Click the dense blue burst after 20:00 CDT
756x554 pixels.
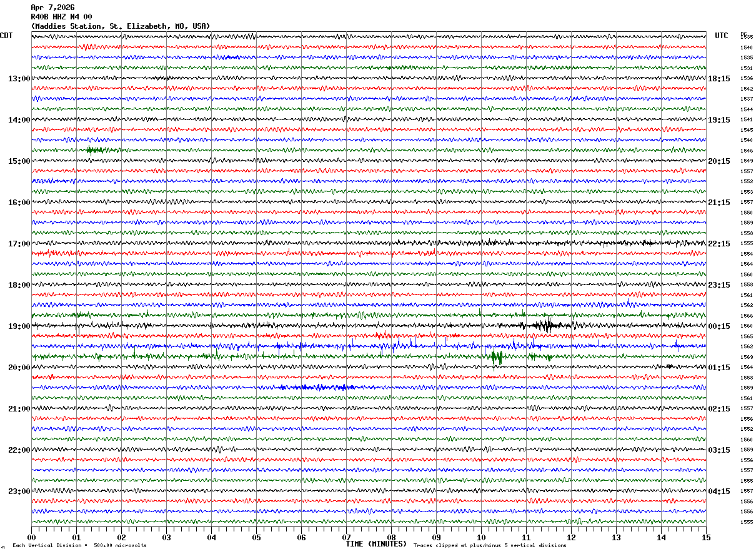[x=317, y=387]
